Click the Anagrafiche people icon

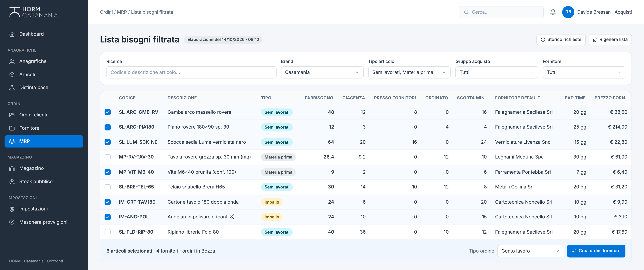click(x=12, y=61)
